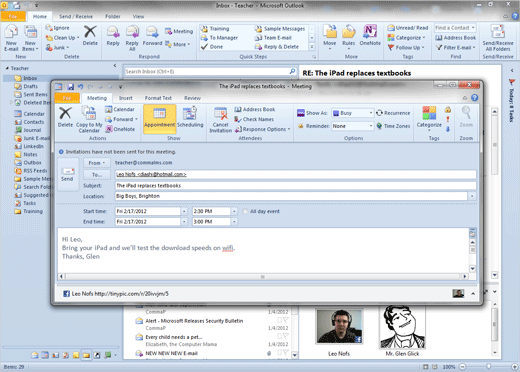Set High Importance with the red exclamation

[448, 119]
